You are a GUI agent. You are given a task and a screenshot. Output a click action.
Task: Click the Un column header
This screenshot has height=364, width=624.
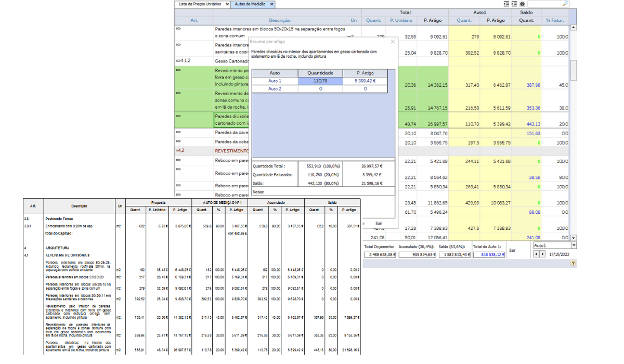(x=354, y=20)
